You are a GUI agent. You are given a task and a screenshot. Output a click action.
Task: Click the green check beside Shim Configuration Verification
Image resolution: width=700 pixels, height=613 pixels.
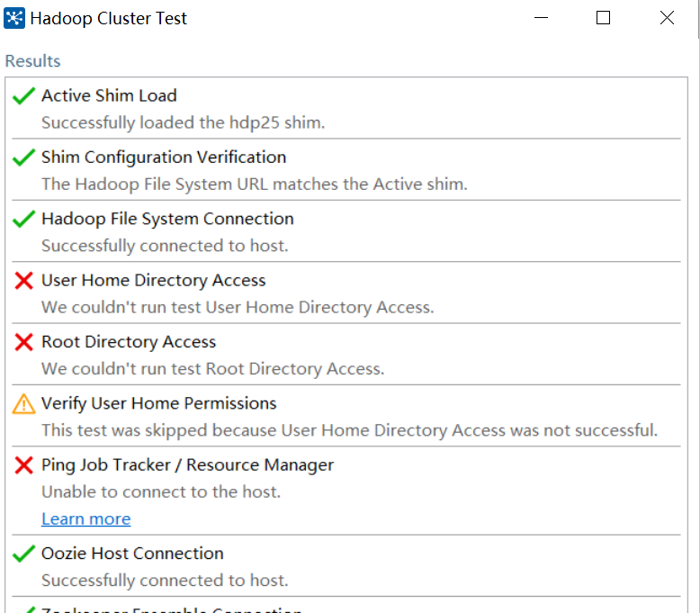23,158
